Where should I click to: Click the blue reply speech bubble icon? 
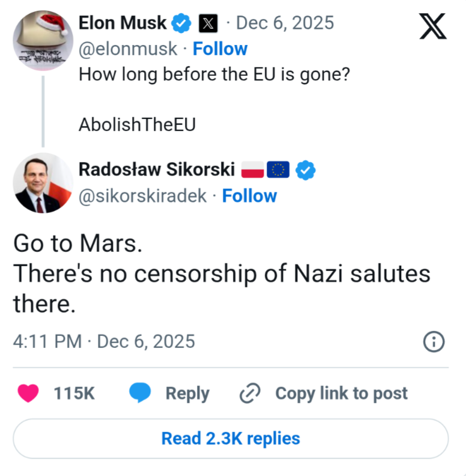click(140, 393)
